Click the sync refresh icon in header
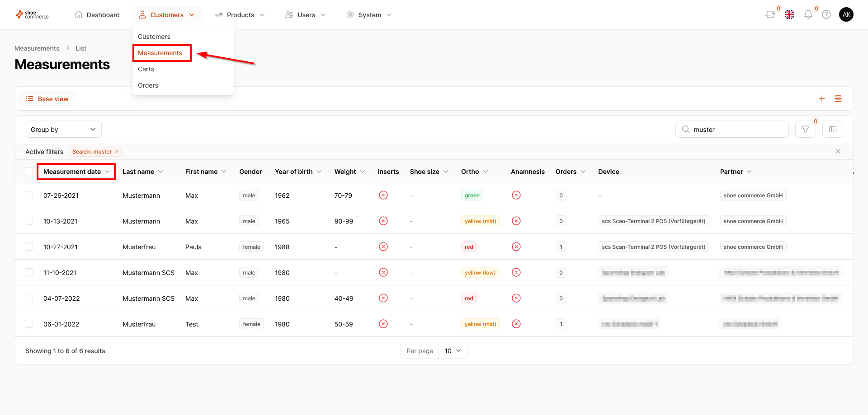This screenshot has width=868, height=415. 770,14
